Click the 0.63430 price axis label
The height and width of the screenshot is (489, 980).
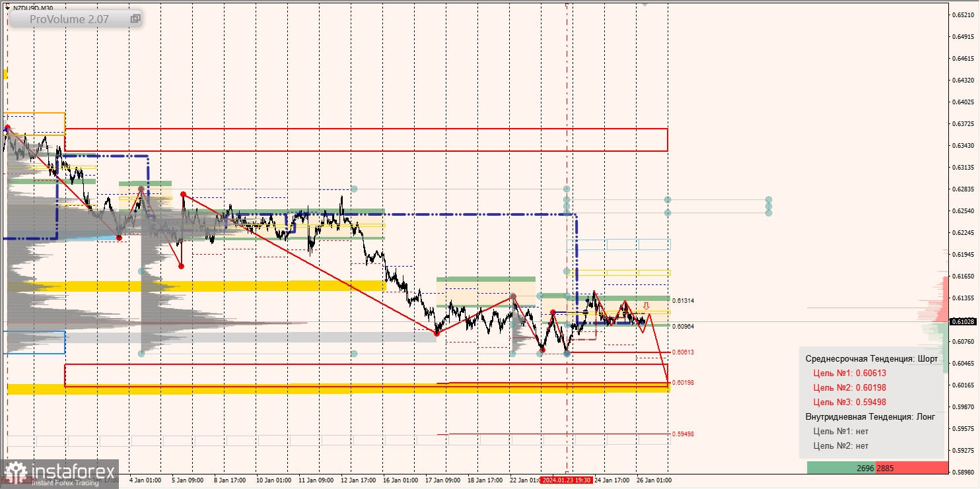click(x=962, y=146)
